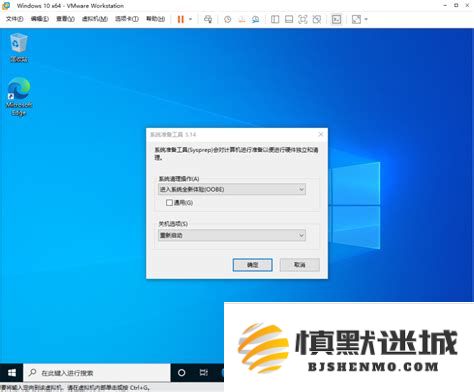Expand the 系统清理操作 dropdown in Sysprep

232,189
